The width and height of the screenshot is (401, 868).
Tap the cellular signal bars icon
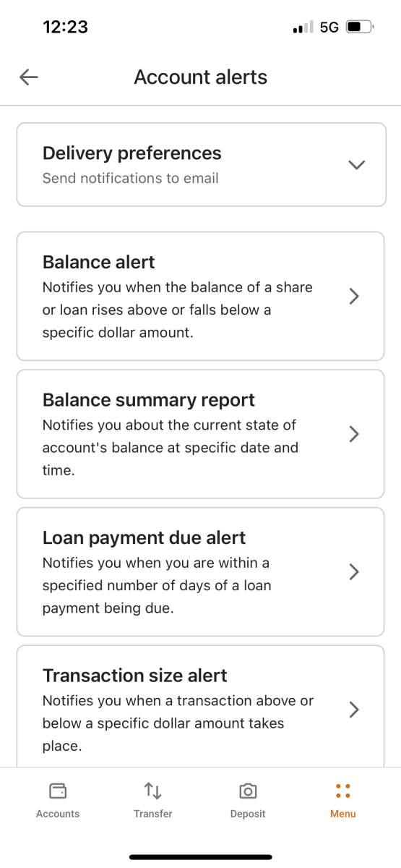pos(303,28)
